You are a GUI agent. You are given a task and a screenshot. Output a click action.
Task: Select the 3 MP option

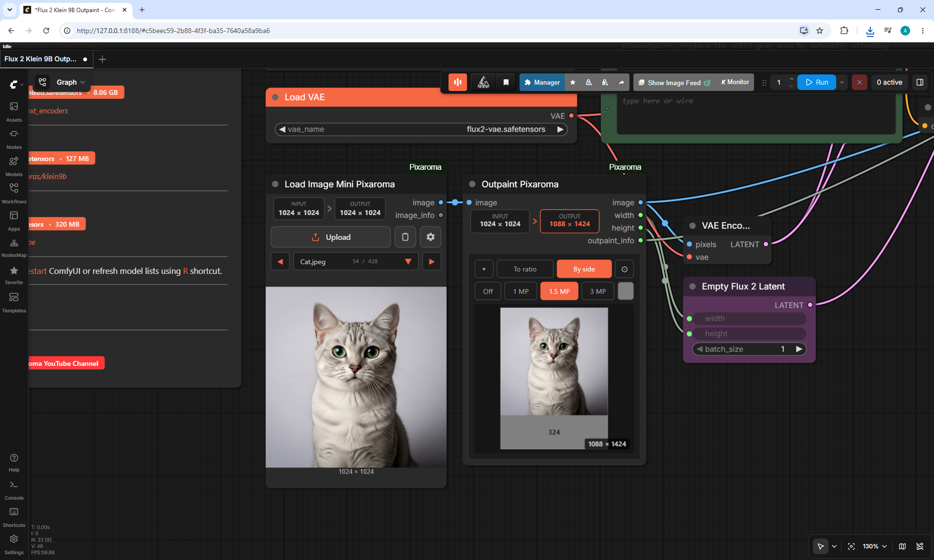598,291
